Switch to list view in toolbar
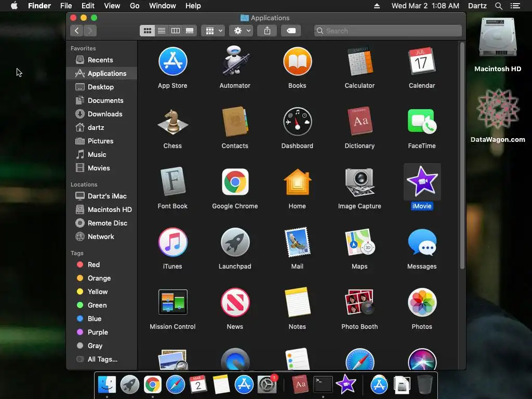 coord(162,31)
